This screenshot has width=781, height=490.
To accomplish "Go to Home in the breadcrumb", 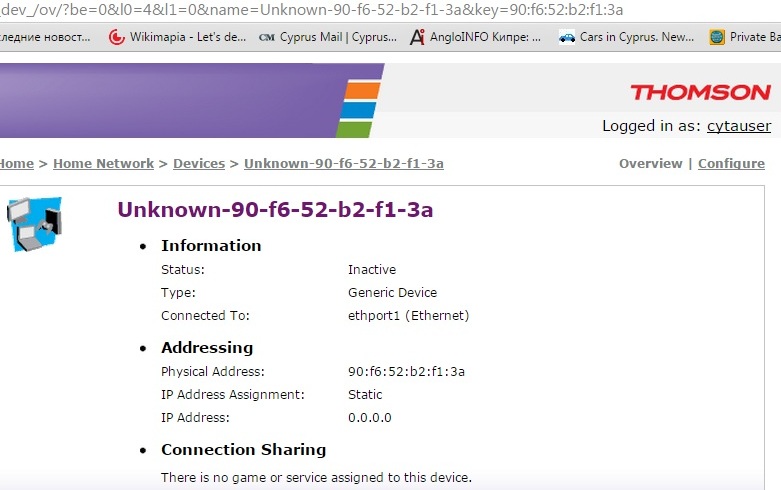I will (16, 163).
